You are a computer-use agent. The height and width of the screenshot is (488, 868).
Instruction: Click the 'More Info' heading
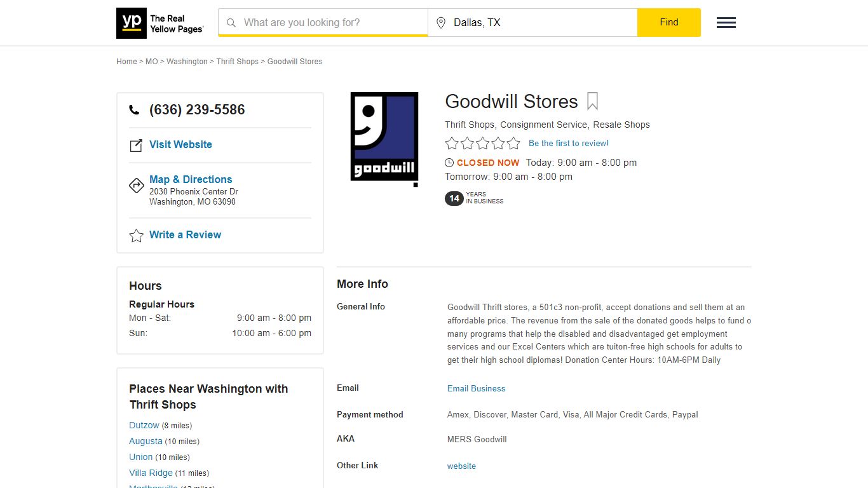pyautogui.click(x=362, y=284)
